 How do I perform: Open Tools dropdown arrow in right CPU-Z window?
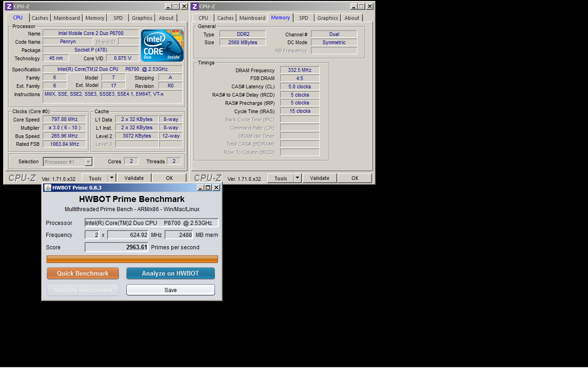click(x=297, y=178)
